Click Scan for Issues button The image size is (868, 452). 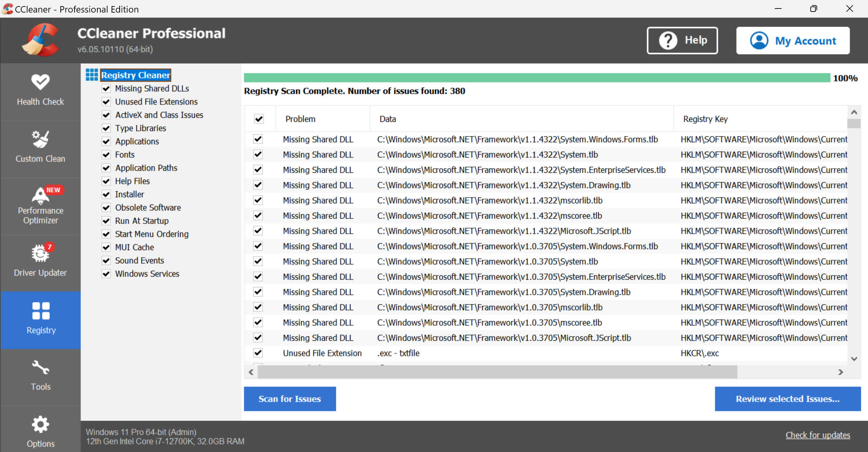[x=290, y=398]
